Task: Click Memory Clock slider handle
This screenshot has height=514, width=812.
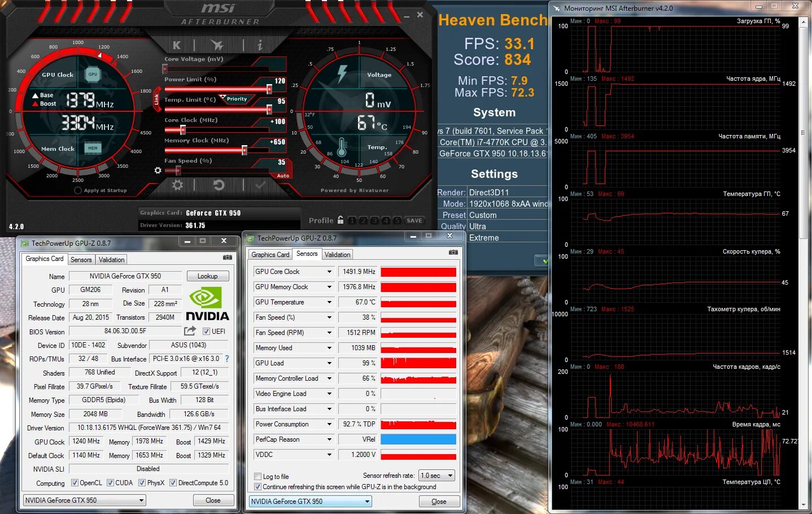Action: click(245, 150)
